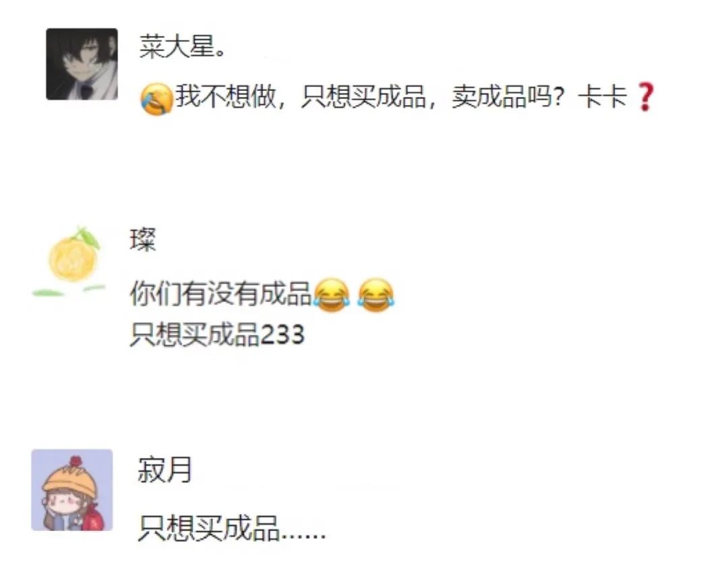Viewport: 728px width, 578px height.
Task: Click the username 璨
Action: coord(142,240)
